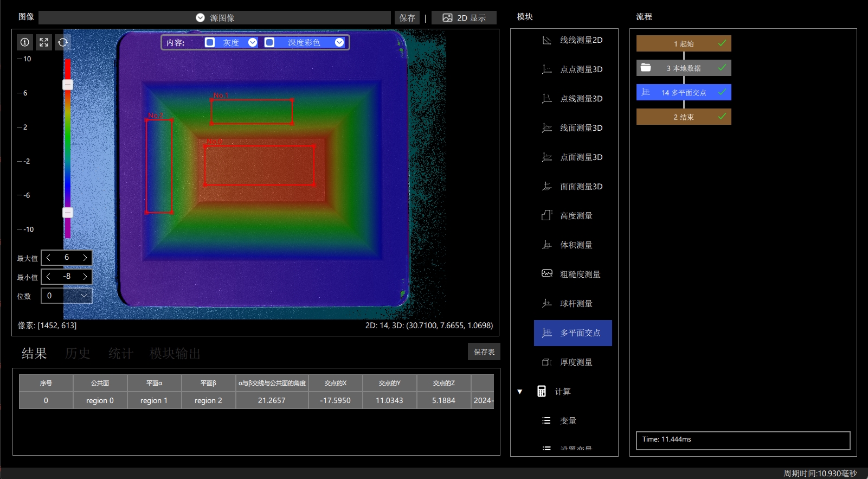Click the checkmark on 2 结束 node
The image size is (868, 479).
coord(722,116)
